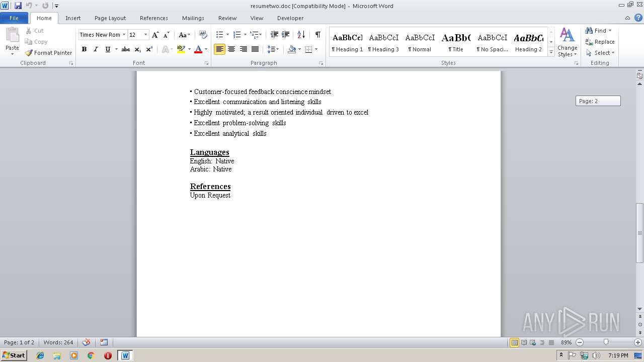The width and height of the screenshot is (644, 362).
Task: Open the Paragraph dialog launcher
Action: 321,63
